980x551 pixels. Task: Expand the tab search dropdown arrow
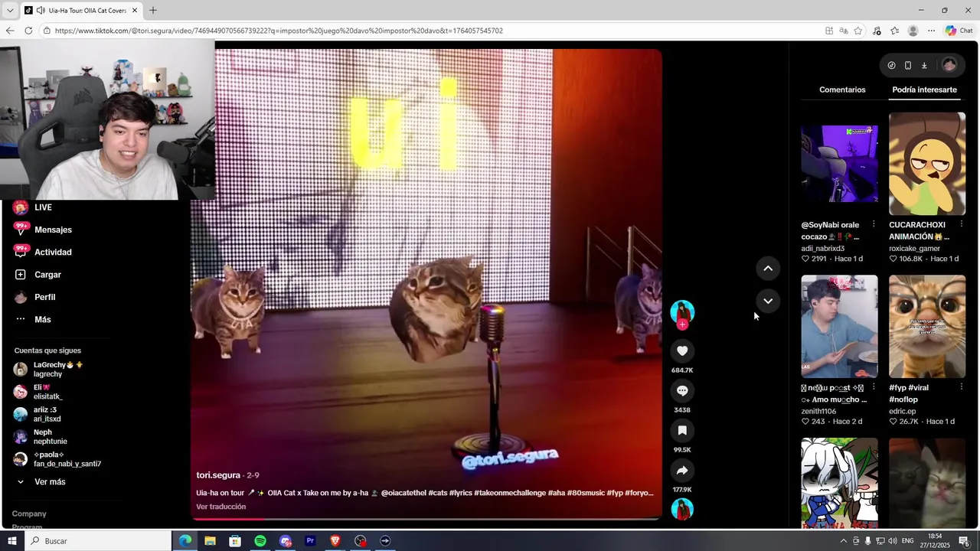9,11
